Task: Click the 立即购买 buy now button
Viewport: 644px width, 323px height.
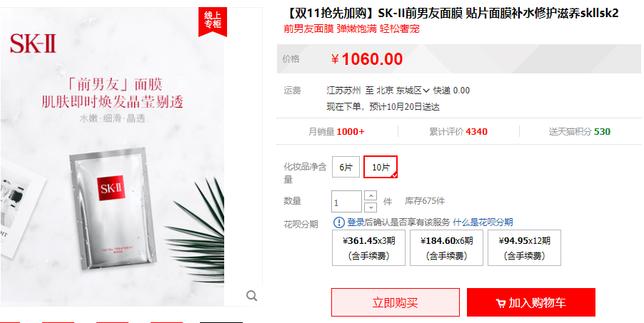Action: (396, 302)
